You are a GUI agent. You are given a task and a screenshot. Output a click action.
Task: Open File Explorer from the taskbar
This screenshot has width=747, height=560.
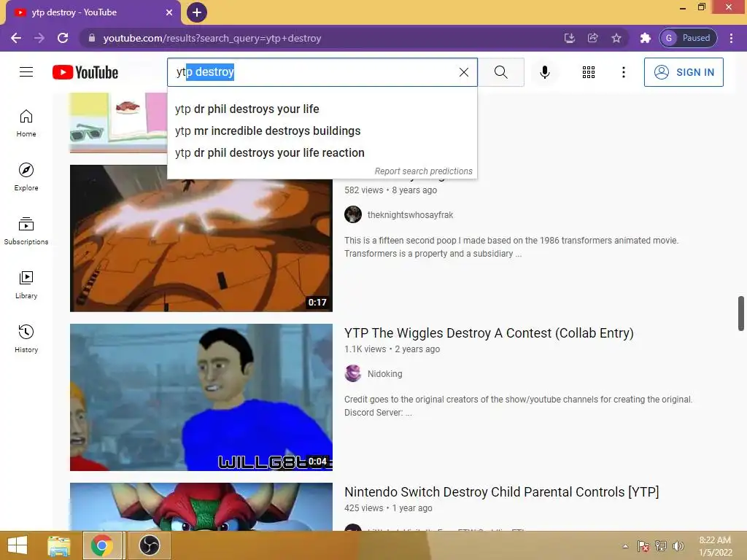(x=58, y=545)
